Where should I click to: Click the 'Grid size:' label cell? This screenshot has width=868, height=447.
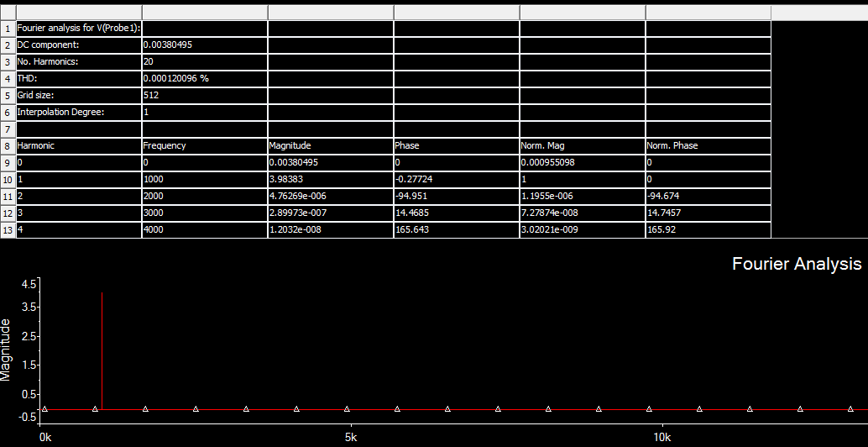(x=79, y=95)
